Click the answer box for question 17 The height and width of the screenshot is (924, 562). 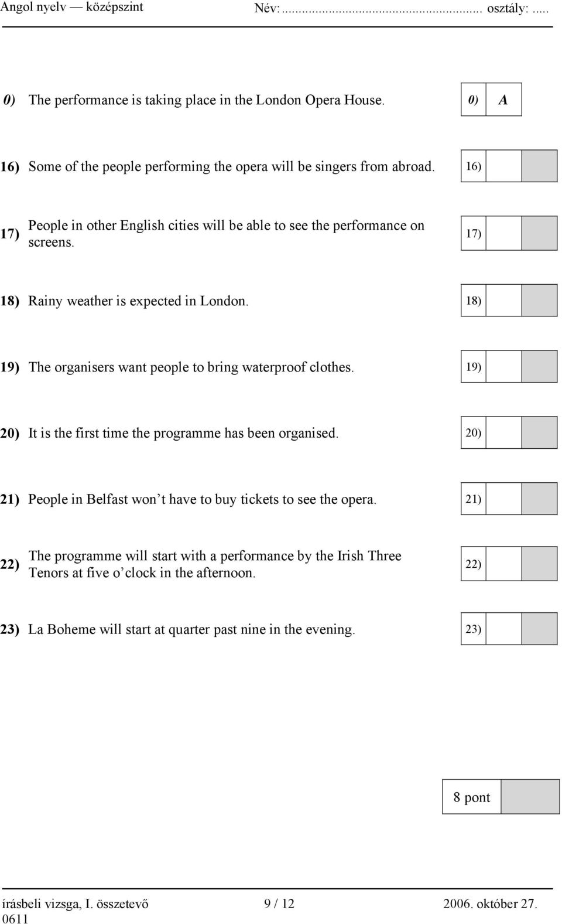point(503,233)
